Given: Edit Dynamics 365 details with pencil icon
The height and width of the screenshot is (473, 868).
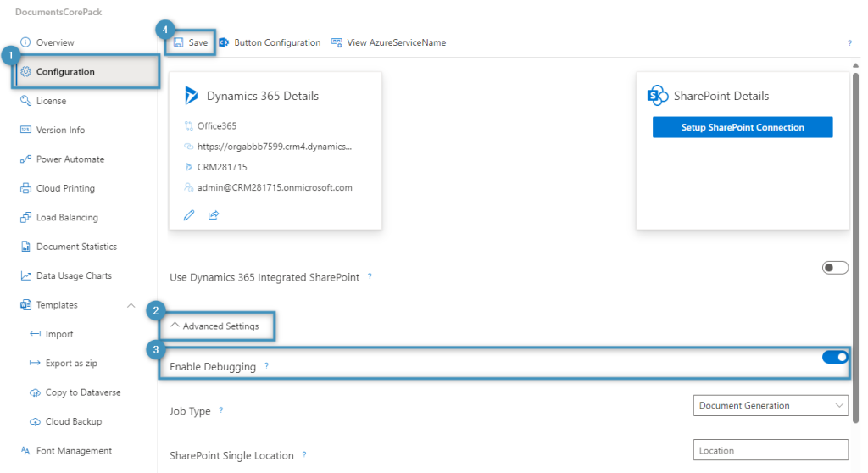Looking at the screenshot, I should [189, 215].
